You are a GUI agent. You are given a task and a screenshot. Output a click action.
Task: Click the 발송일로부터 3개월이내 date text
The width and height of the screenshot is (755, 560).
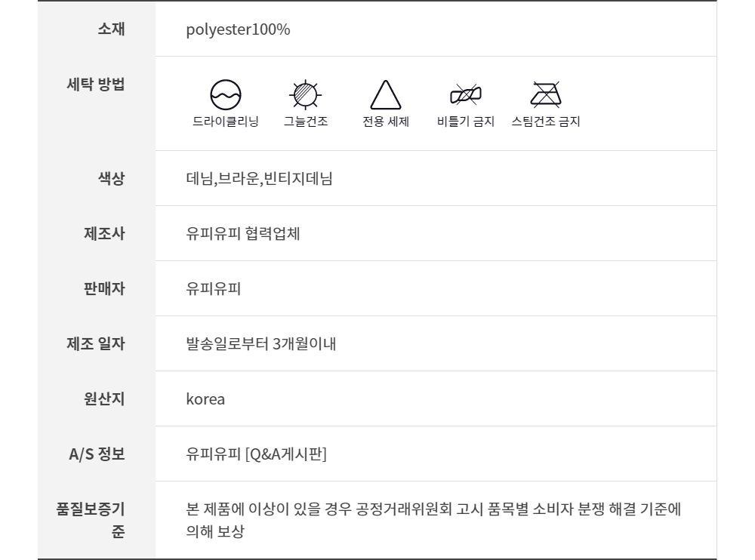260,344
